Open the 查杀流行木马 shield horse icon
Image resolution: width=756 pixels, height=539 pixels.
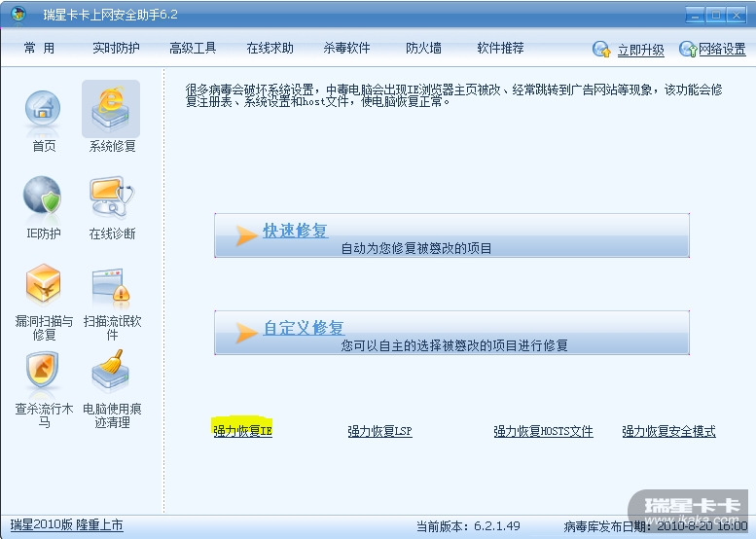pos(43,371)
